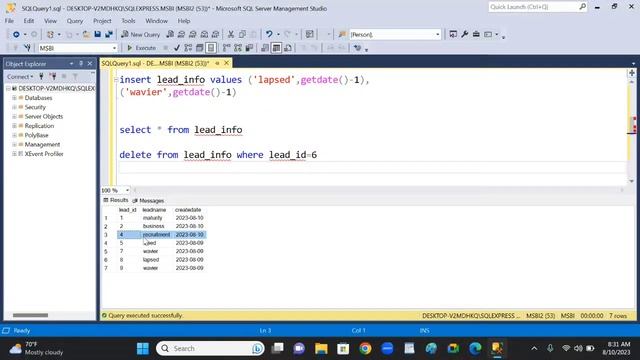The image size is (640, 360).
Task: Switch to the Messages tab
Action: pos(148,201)
